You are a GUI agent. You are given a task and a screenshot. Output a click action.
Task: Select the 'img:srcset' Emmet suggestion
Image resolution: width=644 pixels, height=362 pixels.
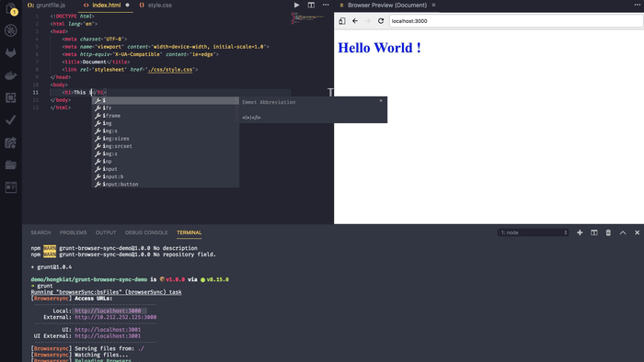165,146
